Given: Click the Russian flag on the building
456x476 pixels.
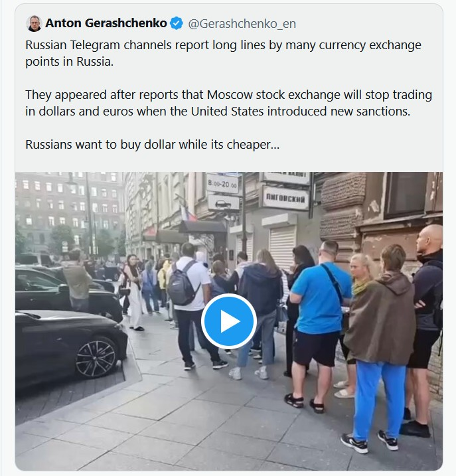Looking at the screenshot, I should (188, 214).
